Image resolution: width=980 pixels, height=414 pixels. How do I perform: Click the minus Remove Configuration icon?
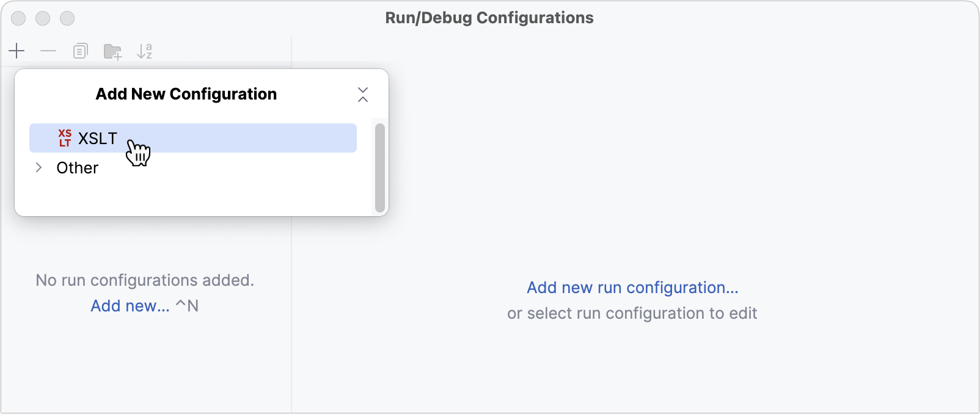tap(48, 51)
